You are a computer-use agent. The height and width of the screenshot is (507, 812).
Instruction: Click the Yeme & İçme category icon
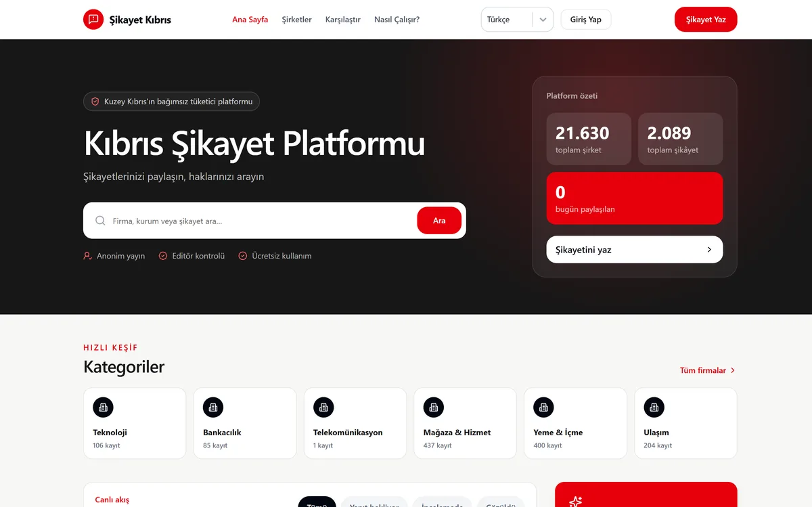click(543, 407)
